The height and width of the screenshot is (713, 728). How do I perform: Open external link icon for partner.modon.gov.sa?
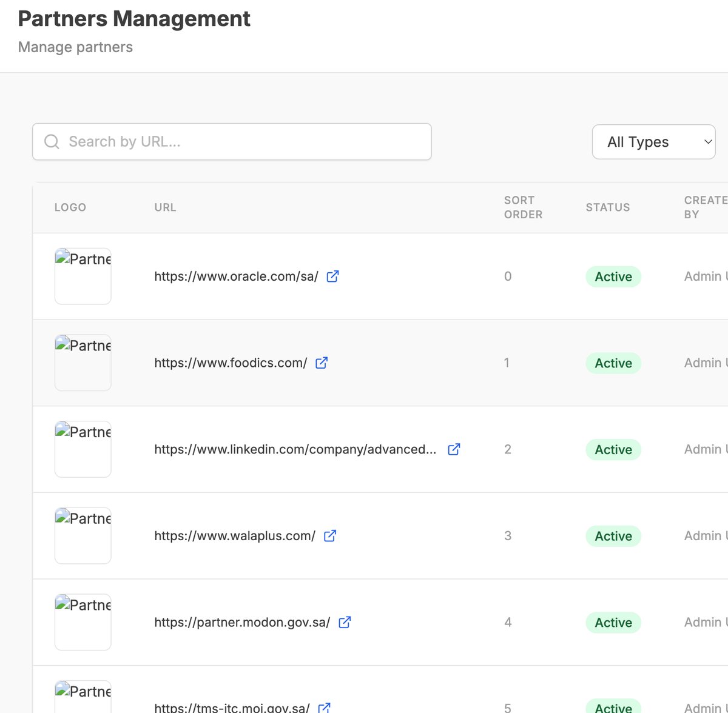coord(345,623)
